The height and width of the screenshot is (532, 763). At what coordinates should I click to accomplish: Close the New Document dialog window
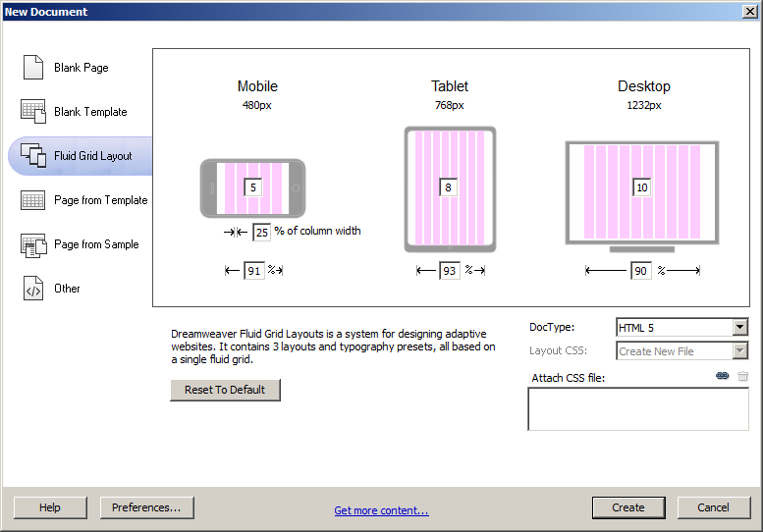(x=750, y=12)
